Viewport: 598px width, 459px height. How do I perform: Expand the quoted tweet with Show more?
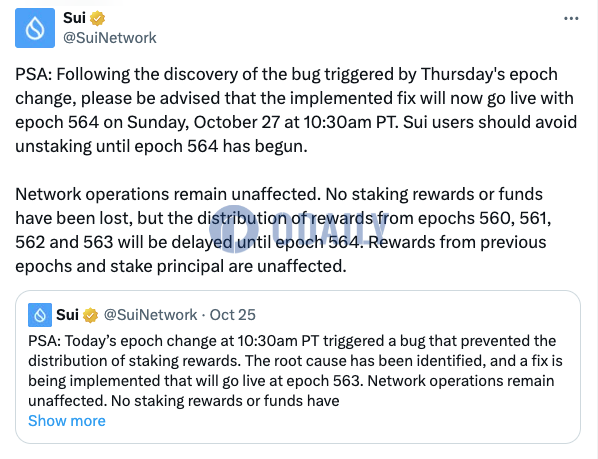[x=67, y=421]
